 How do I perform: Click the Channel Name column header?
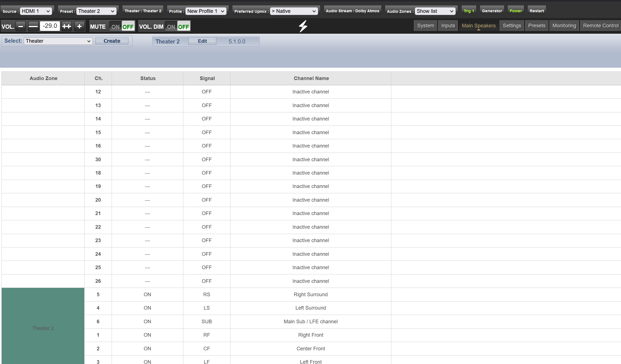(311, 78)
